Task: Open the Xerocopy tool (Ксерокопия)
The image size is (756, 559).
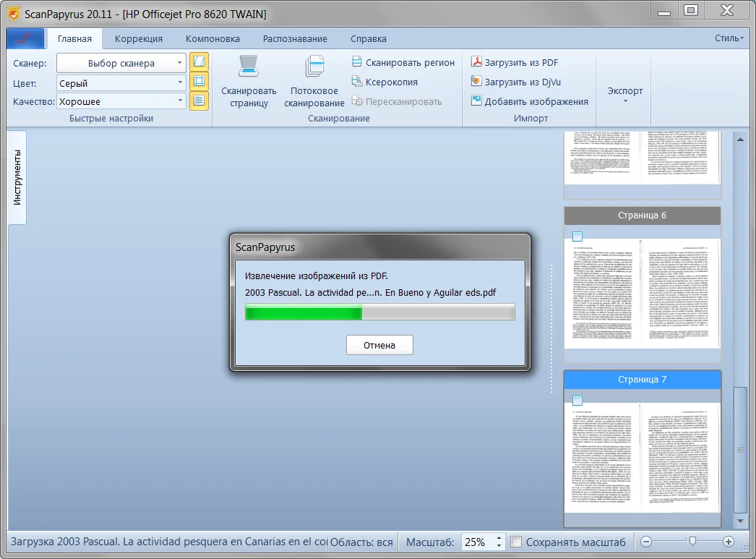Action: pos(385,82)
